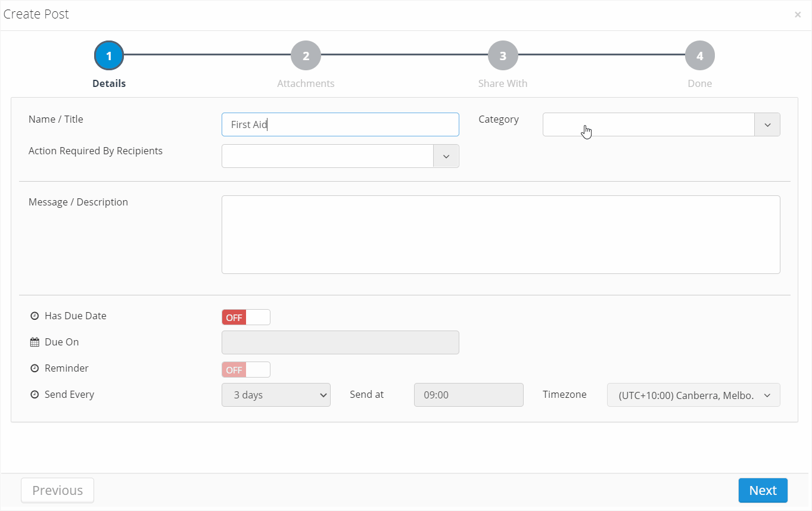Click the Message / Description text area
This screenshot has height=511, width=812.
click(x=501, y=235)
